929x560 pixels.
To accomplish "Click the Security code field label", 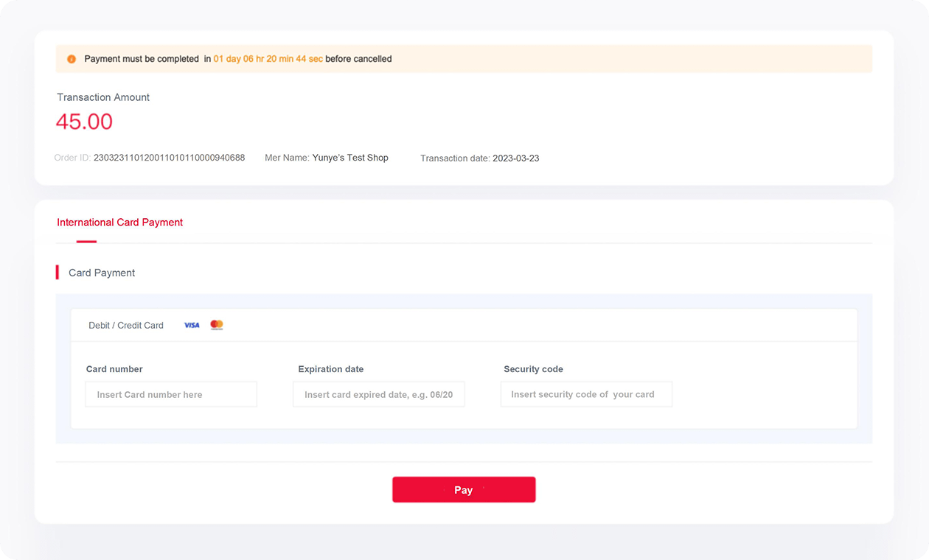I will pyautogui.click(x=533, y=369).
